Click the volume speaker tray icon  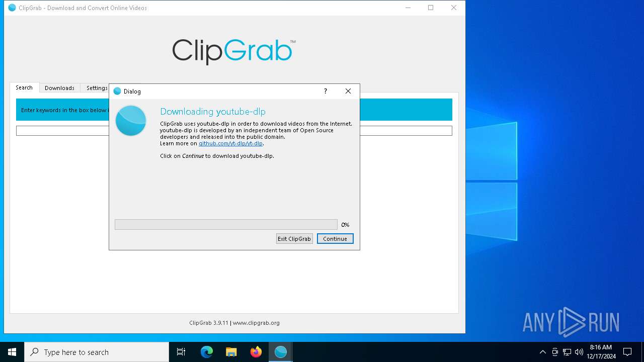click(x=579, y=352)
